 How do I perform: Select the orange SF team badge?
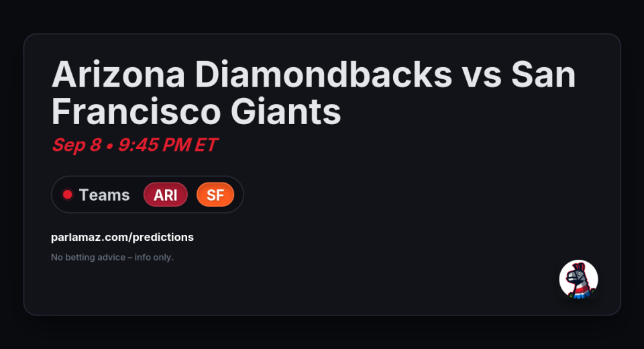pos(215,195)
